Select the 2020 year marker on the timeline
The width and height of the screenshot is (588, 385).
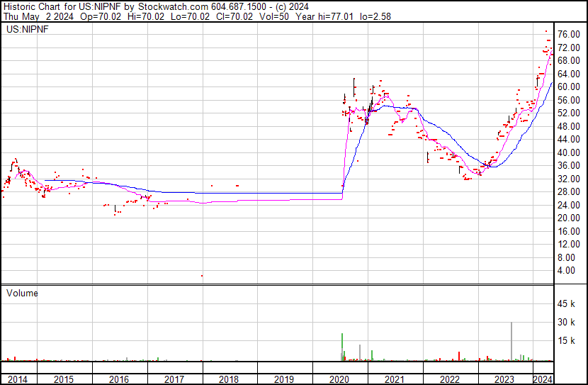click(340, 379)
